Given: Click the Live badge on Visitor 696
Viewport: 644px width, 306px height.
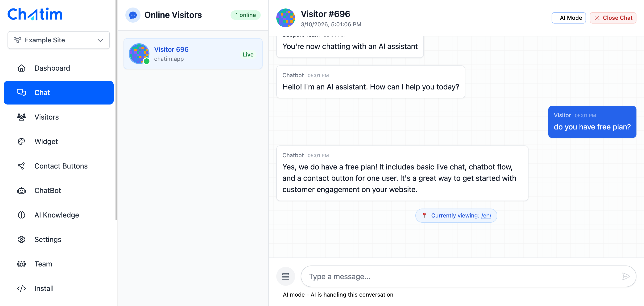Looking at the screenshot, I should pyautogui.click(x=248, y=54).
